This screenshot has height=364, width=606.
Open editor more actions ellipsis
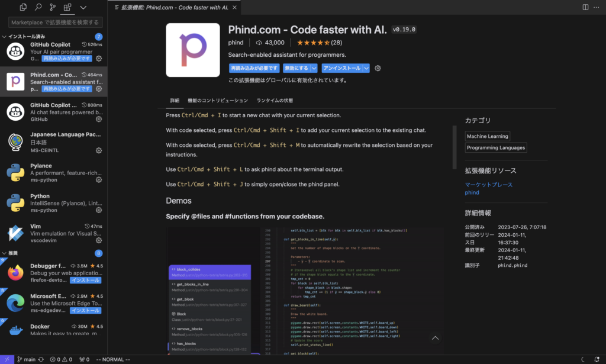click(597, 7)
